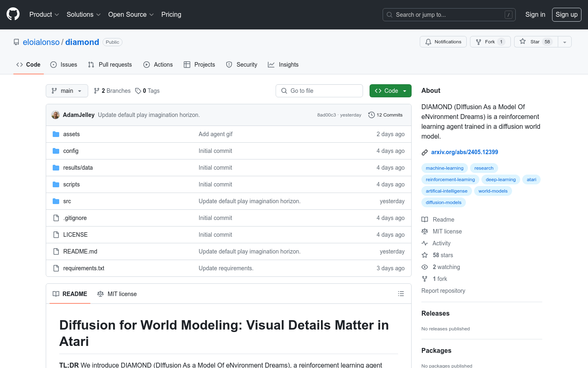Viewport: 588px width, 368px height.
Task: Select the machine-learning topic tag
Action: click(445, 168)
